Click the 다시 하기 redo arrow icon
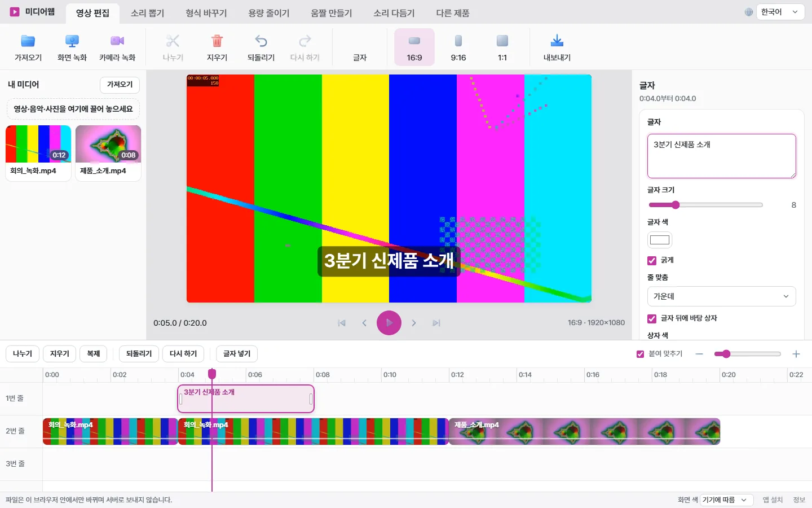 (305, 41)
